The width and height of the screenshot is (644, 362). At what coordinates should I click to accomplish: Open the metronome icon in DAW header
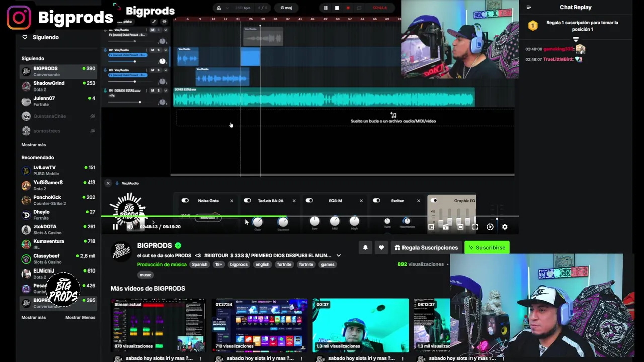tap(219, 8)
